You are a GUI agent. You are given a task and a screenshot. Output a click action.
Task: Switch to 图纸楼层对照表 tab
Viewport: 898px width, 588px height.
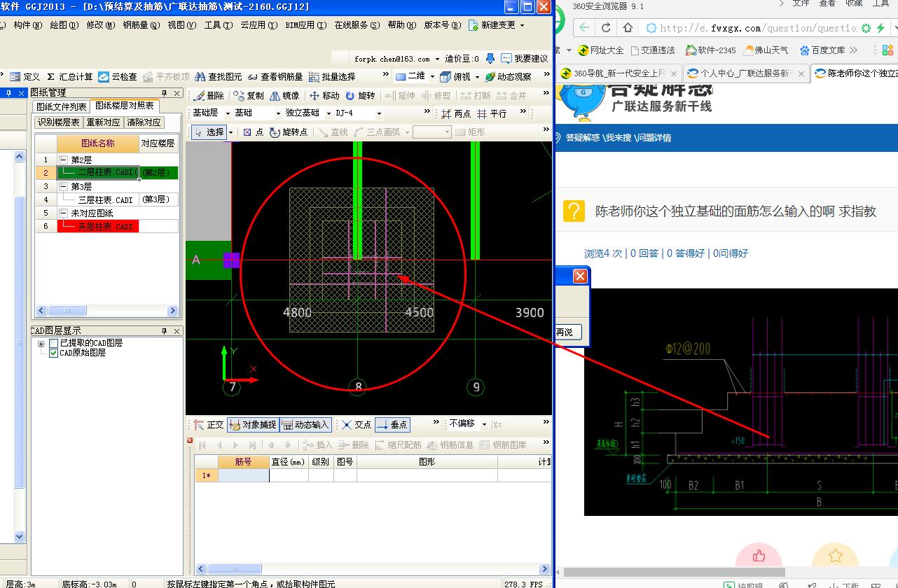tap(125, 106)
